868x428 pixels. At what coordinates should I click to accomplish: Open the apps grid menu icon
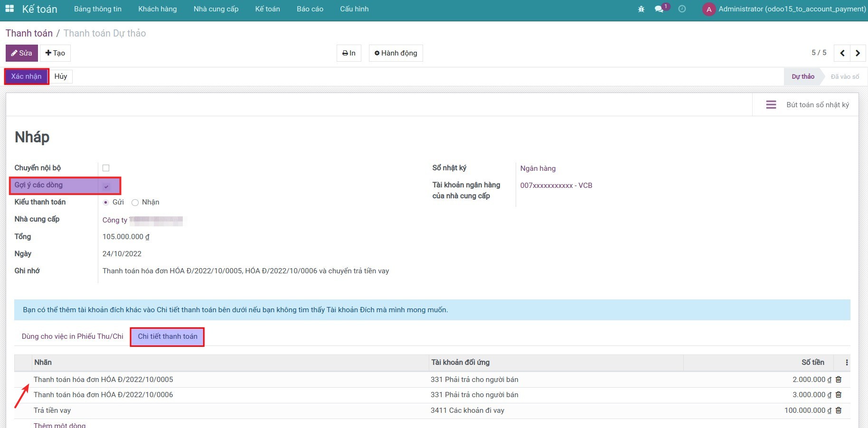pyautogui.click(x=9, y=9)
